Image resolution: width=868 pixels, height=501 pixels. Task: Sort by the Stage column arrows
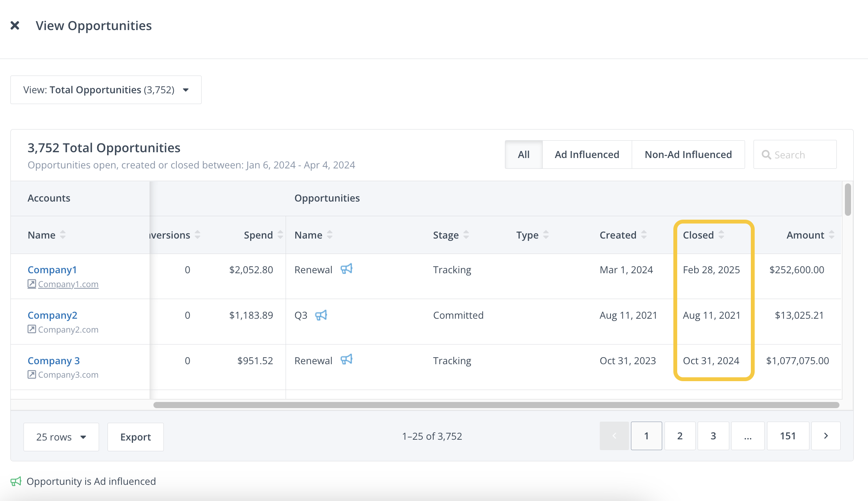466,235
